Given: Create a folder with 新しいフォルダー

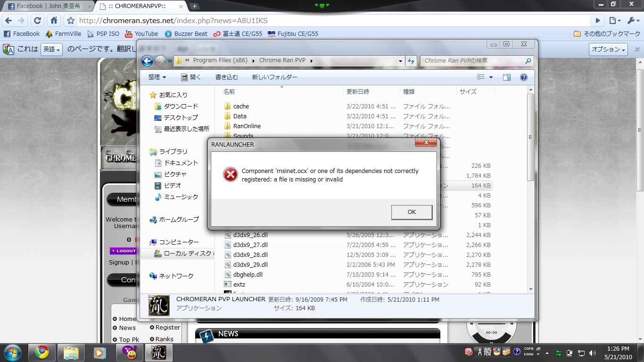Looking at the screenshot, I should pos(274,77).
